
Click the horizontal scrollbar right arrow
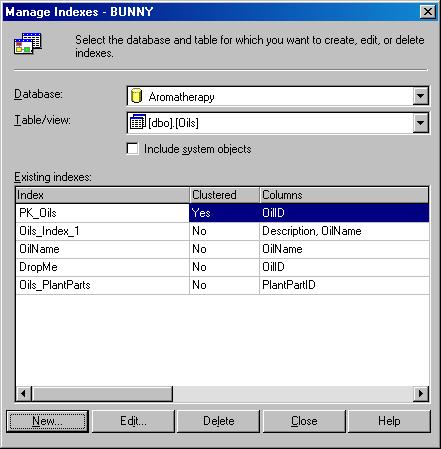pos(421,394)
